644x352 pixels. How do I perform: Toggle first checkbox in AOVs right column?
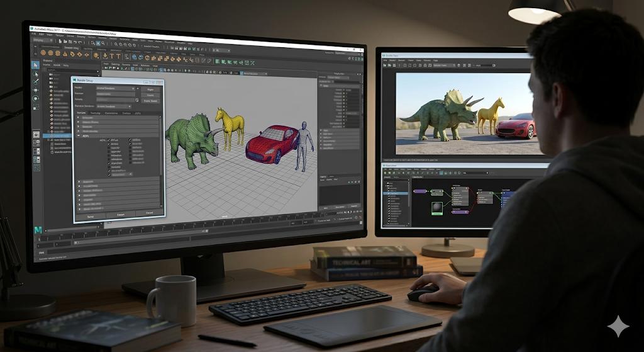pos(130,140)
